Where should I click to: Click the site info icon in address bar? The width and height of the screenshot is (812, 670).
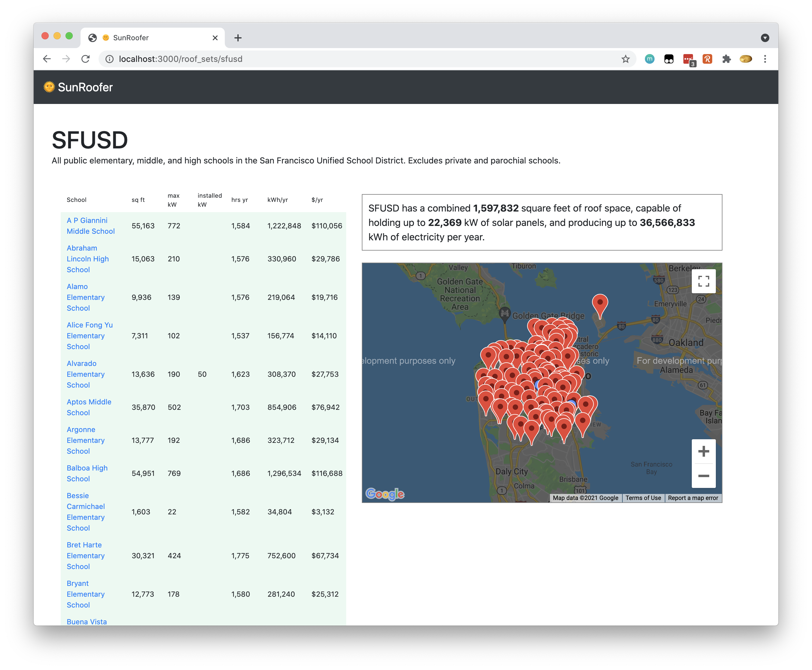pyautogui.click(x=110, y=59)
